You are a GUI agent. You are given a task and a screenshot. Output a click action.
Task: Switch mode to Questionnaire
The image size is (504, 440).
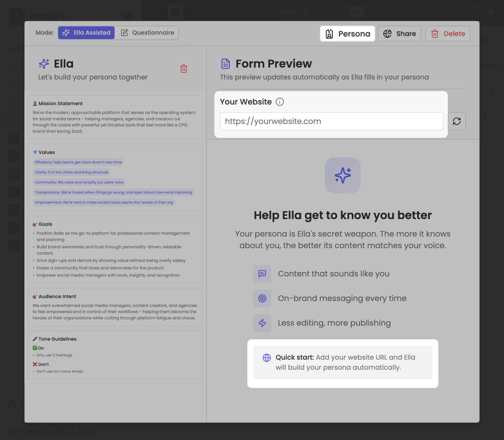point(147,33)
